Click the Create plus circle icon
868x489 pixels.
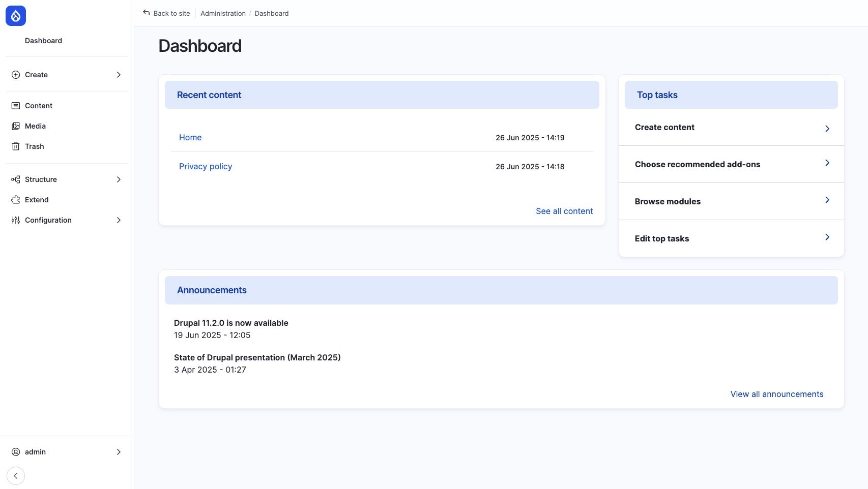pyautogui.click(x=16, y=75)
